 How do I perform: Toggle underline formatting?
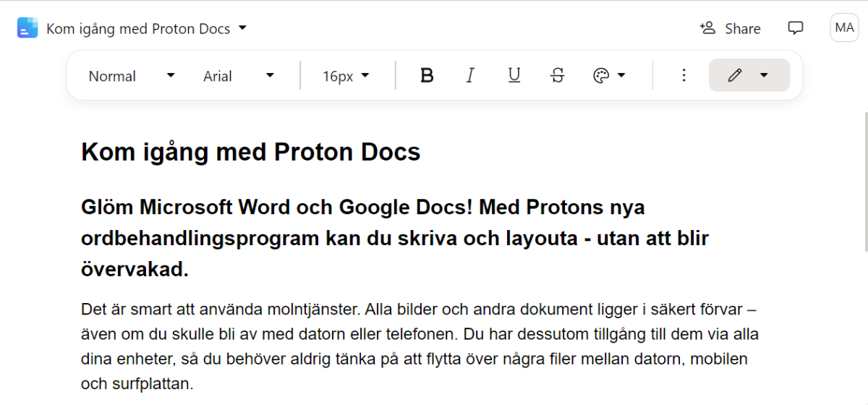514,76
